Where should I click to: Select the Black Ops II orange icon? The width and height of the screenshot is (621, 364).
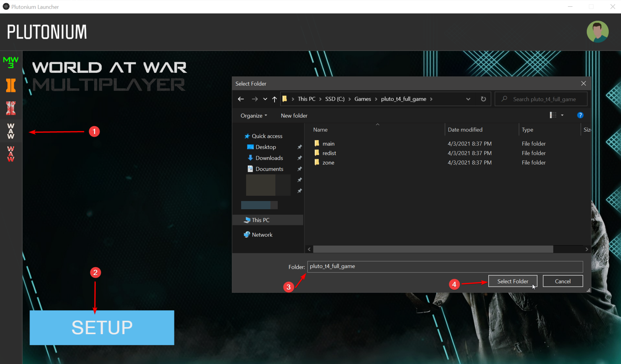11,85
